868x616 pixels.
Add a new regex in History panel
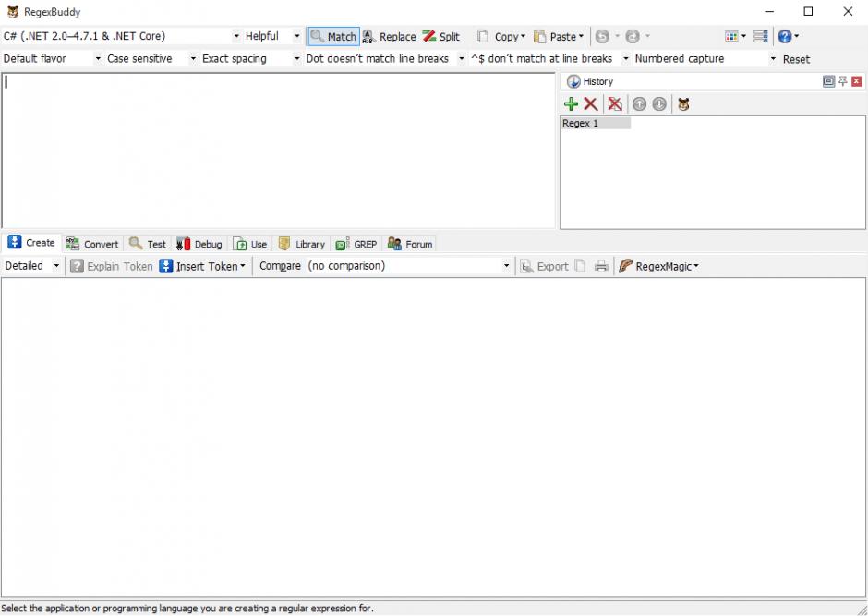point(571,104)
